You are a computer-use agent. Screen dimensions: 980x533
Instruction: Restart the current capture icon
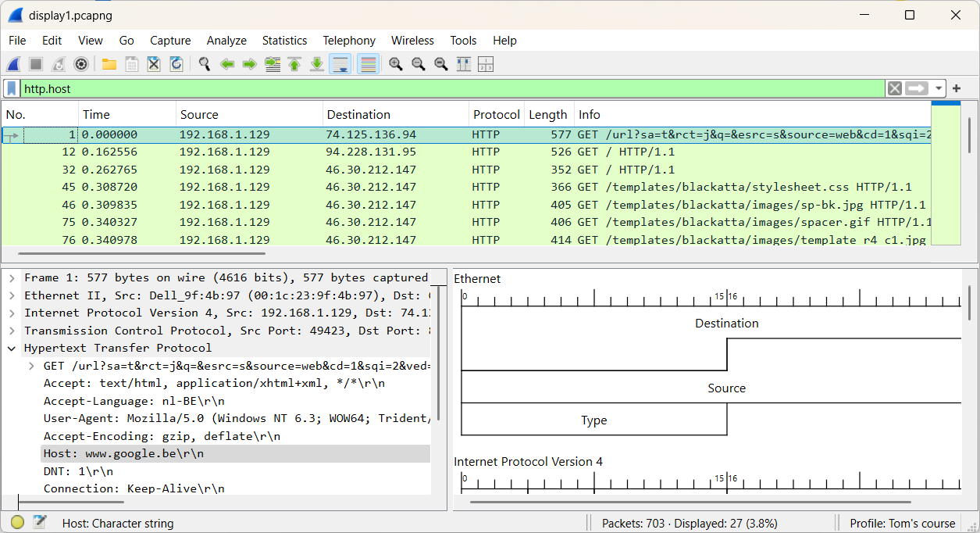coord(59,64)
